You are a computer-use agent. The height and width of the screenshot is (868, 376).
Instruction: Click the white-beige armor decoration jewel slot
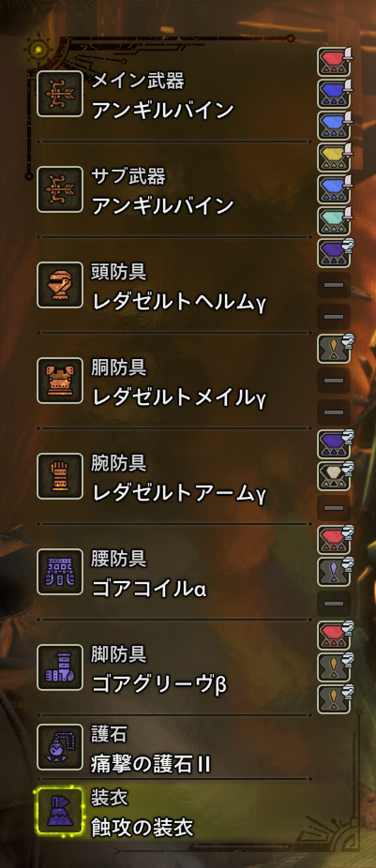point(334,476)
